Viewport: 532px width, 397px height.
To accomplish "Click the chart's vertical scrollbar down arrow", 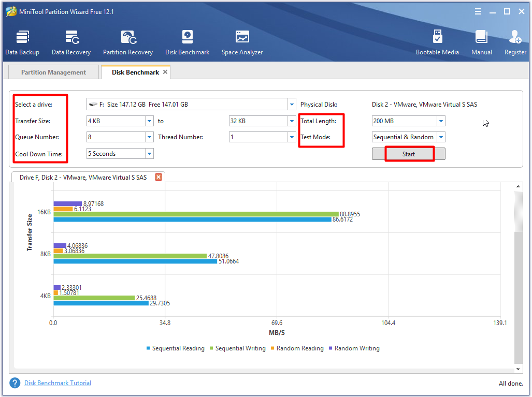I will [519, 369].
